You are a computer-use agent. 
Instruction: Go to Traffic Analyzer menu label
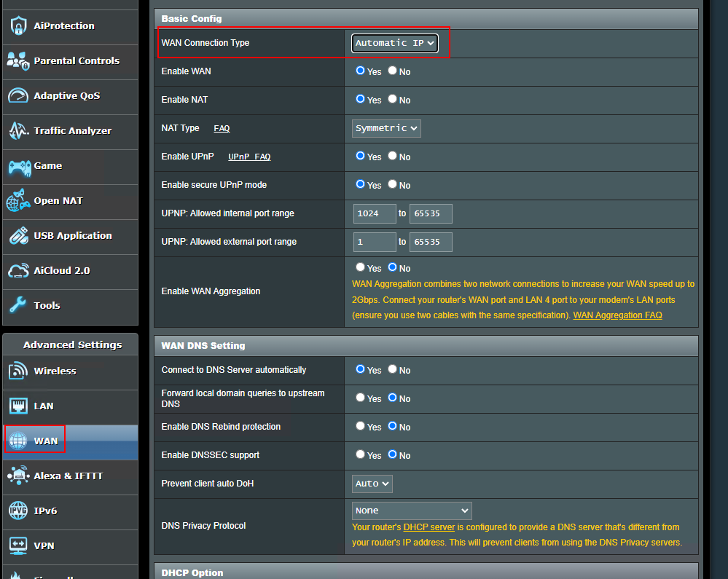coord(72,131)
